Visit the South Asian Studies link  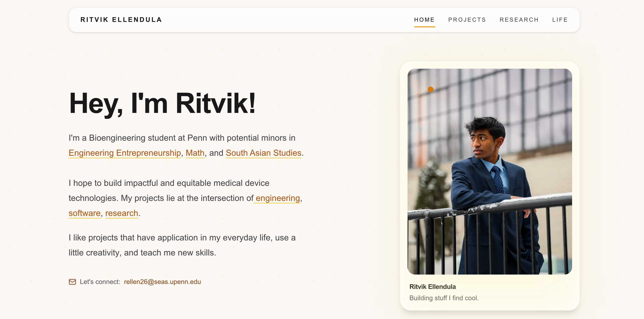point(263,153)
